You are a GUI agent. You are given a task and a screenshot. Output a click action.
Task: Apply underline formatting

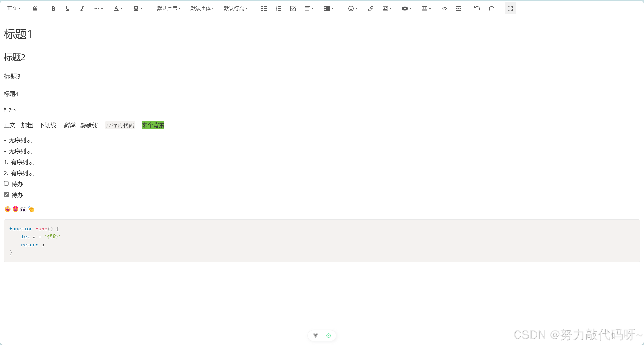click(x=68, y=9)
